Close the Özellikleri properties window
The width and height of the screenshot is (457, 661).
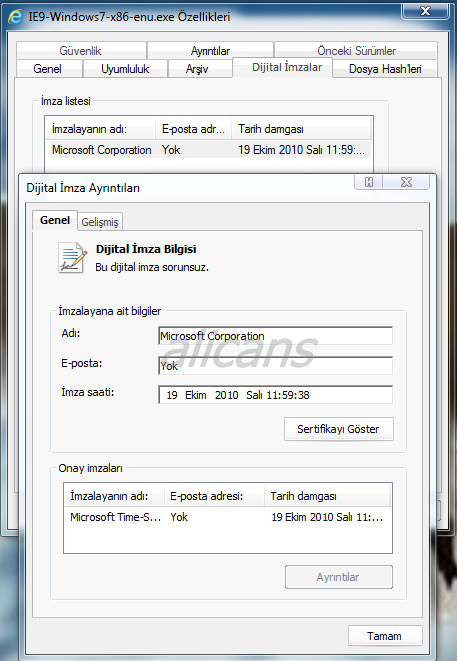pyautogui.click(x=425, y=11)
